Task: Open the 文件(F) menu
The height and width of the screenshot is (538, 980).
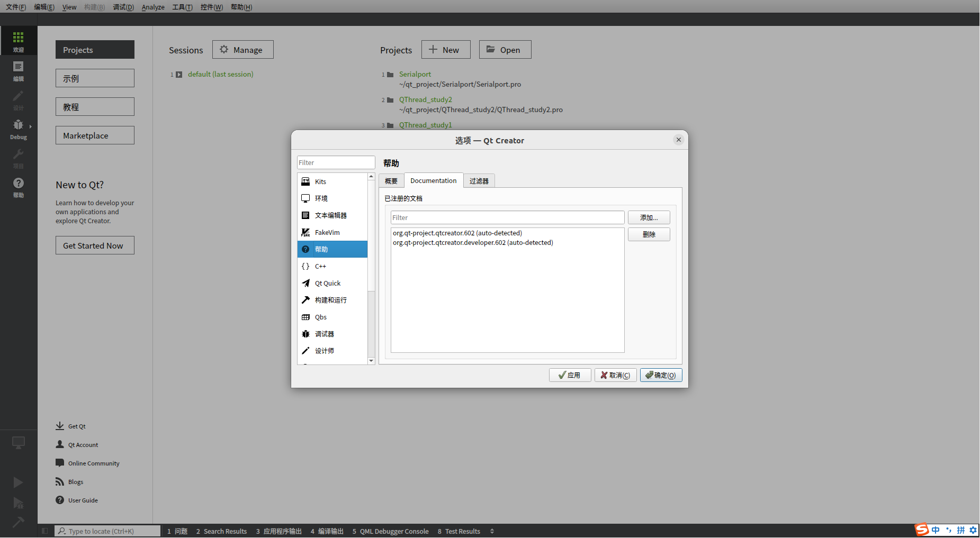Action: [x=16, y=7]
